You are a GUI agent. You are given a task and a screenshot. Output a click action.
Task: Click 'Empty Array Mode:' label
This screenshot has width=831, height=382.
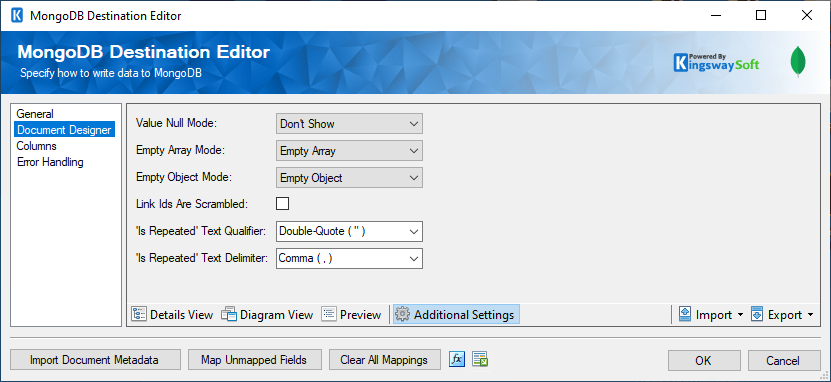181,150
